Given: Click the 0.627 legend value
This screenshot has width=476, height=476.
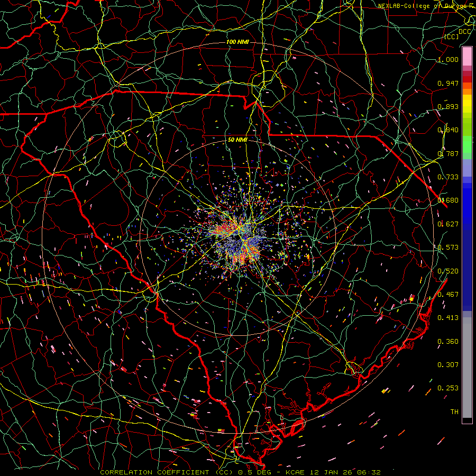Looking at the screenshot, I should click(x=448, y=224).
